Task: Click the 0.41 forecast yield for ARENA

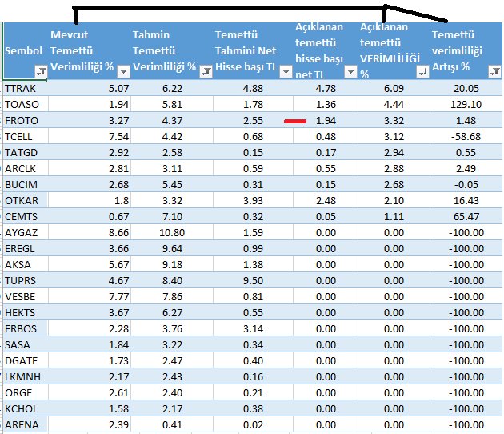Action: pos(172,425)
